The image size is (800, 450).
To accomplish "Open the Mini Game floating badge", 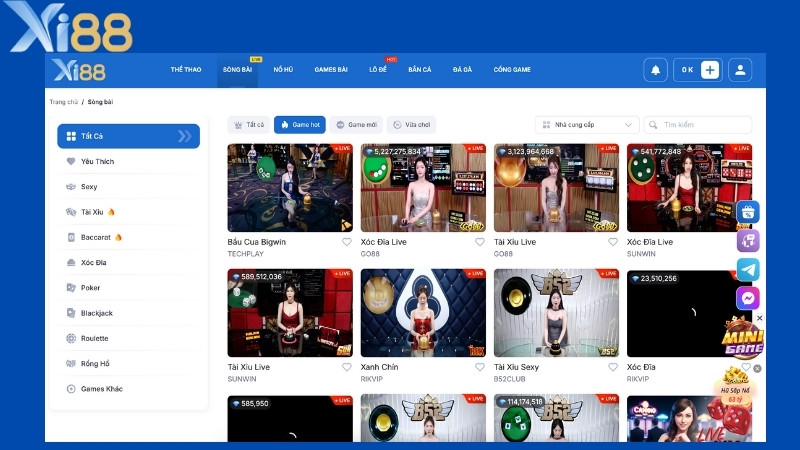I will 742,338.
